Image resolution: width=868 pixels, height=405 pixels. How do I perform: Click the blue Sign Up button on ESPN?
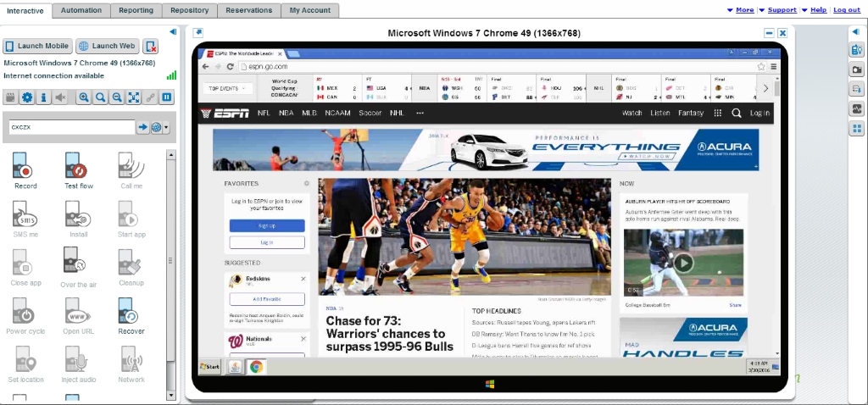click(267, 225)
